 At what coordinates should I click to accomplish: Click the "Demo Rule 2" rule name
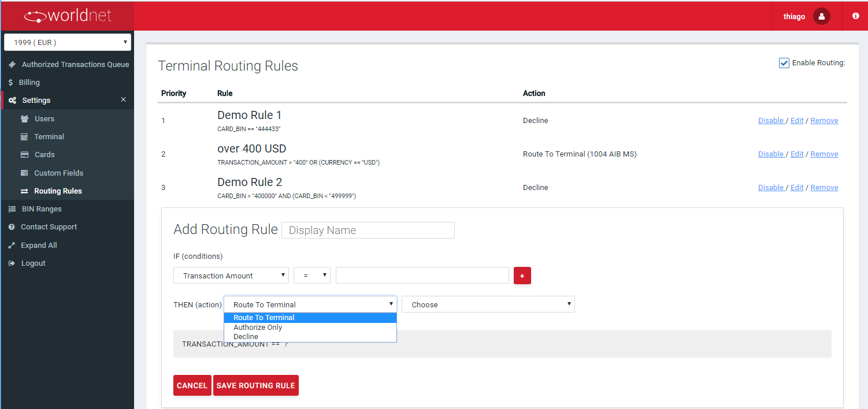pos(250,183)
